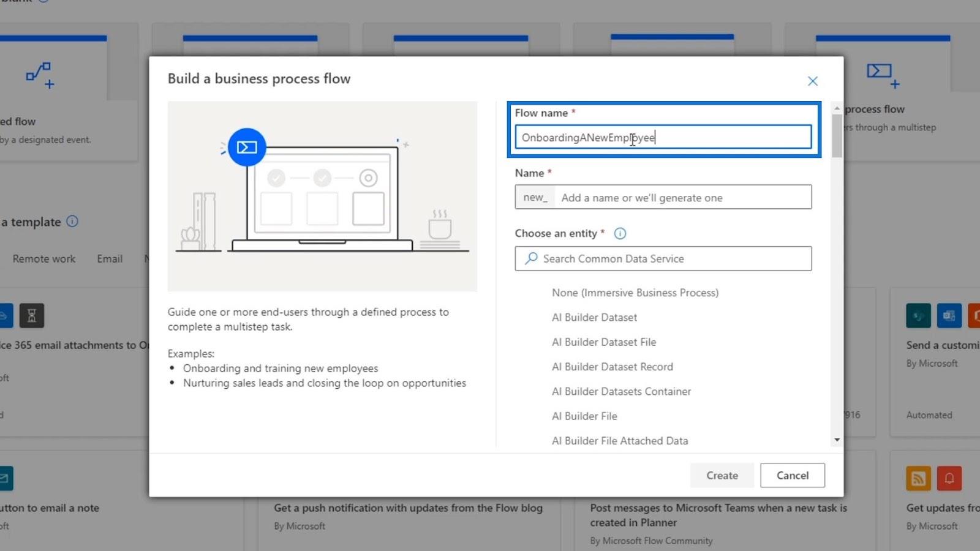The height and width of the screenshot is (551, 980).
Task: Click the dialog scrollbar down arrow
Action: [837, 440]
